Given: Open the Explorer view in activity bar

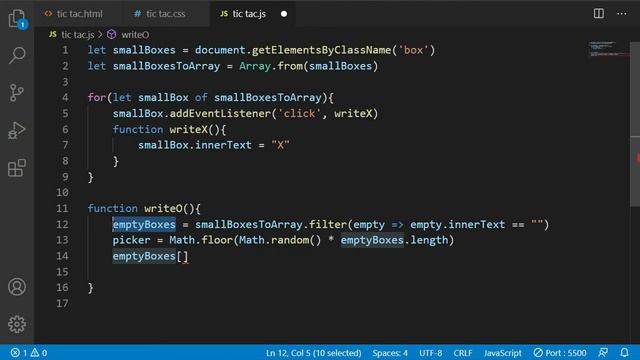Looking at the screenshot, I should (17, 18).
